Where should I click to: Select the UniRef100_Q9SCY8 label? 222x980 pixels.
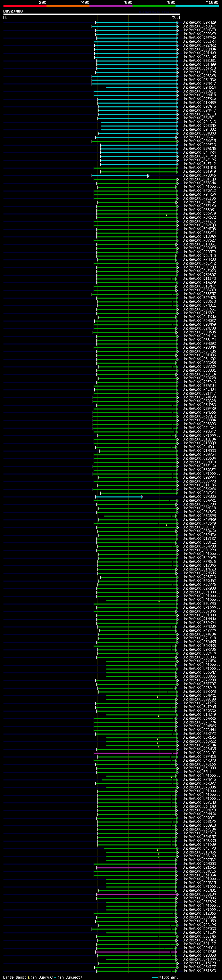(x=199, y=76)
